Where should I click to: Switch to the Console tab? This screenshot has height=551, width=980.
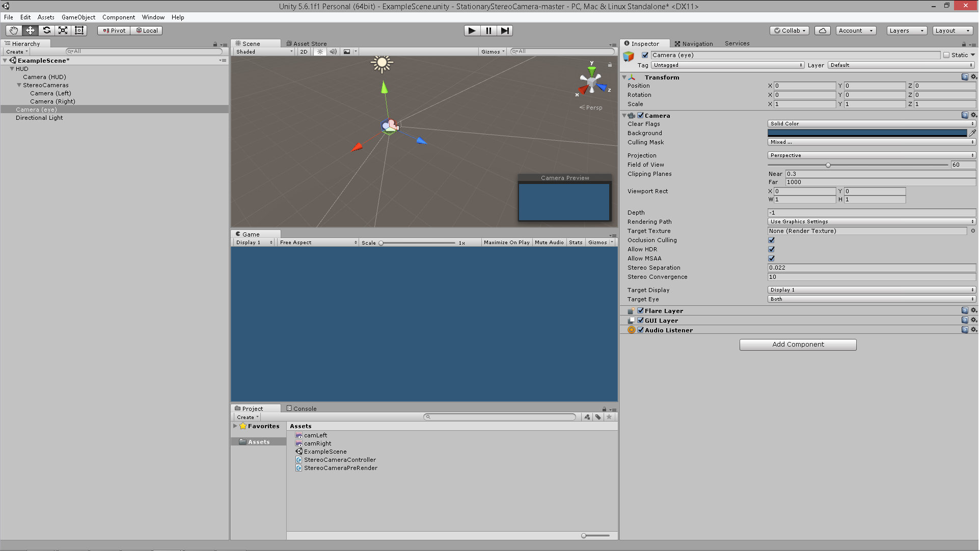(302, 409)
